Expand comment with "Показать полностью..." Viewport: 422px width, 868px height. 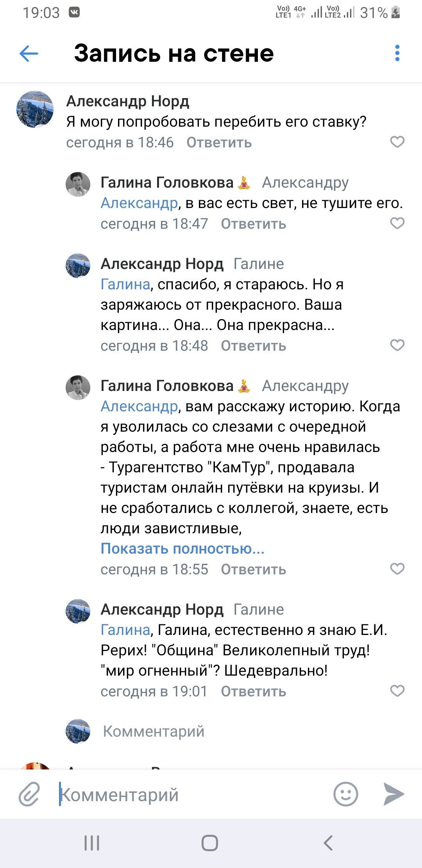[x=182, y=549]
